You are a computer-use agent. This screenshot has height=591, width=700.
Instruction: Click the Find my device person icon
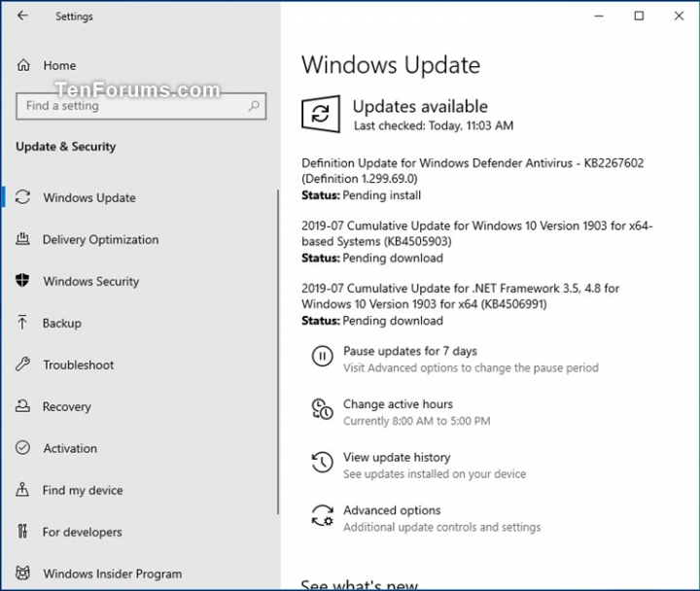coord(22,489)
